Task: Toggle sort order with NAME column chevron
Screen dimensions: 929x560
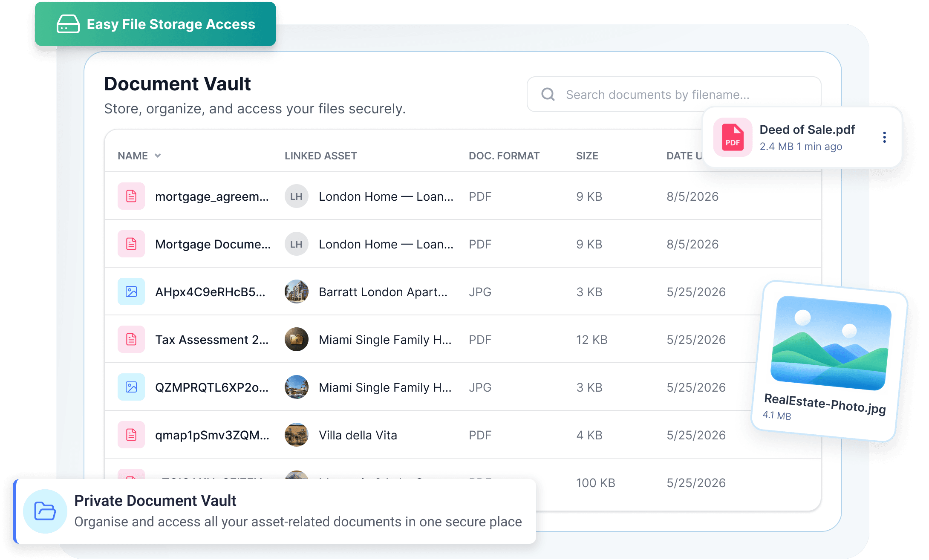Action: click(x=158, y=156)
